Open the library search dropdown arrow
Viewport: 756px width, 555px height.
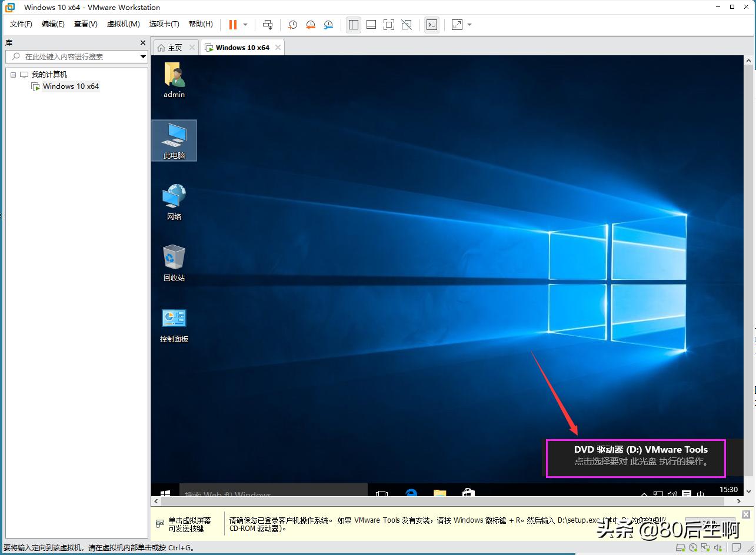click(x=143, y=56)
